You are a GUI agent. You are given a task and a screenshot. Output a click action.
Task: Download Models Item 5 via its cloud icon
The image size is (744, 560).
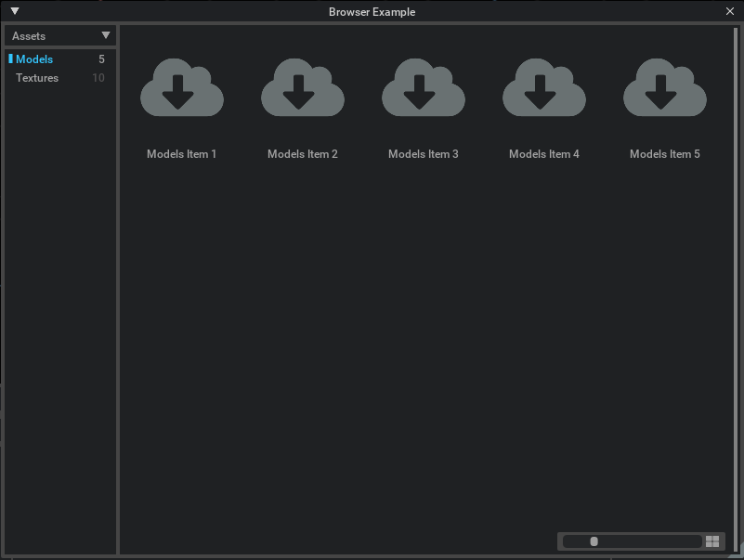(x=665, y=88)
